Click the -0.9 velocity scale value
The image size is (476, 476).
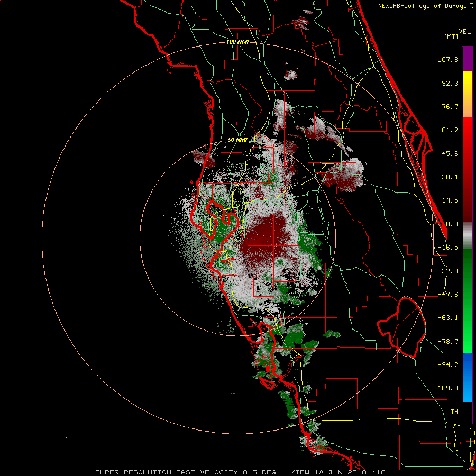coord(450,224)
